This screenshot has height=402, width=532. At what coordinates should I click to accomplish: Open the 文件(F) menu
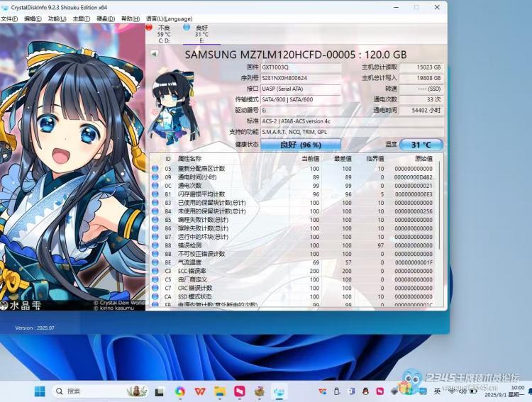click(9, 18)
